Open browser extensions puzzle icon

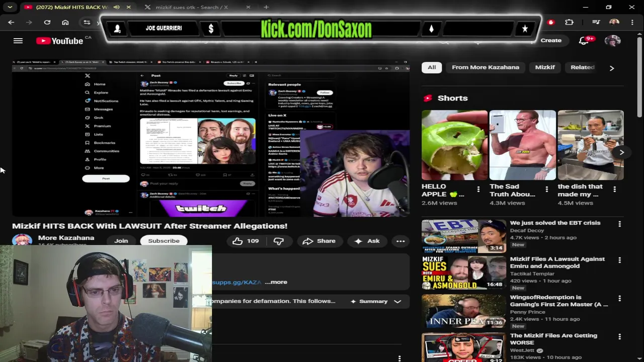click(569, 22)
